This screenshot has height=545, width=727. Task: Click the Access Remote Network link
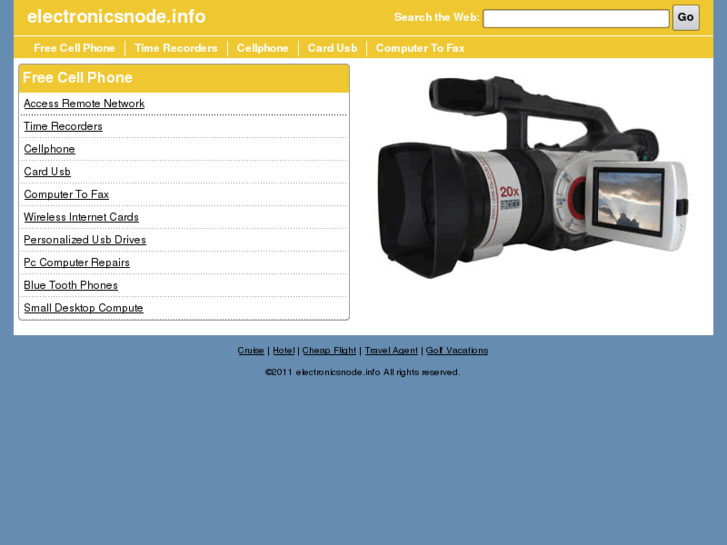tap(84, 104)
